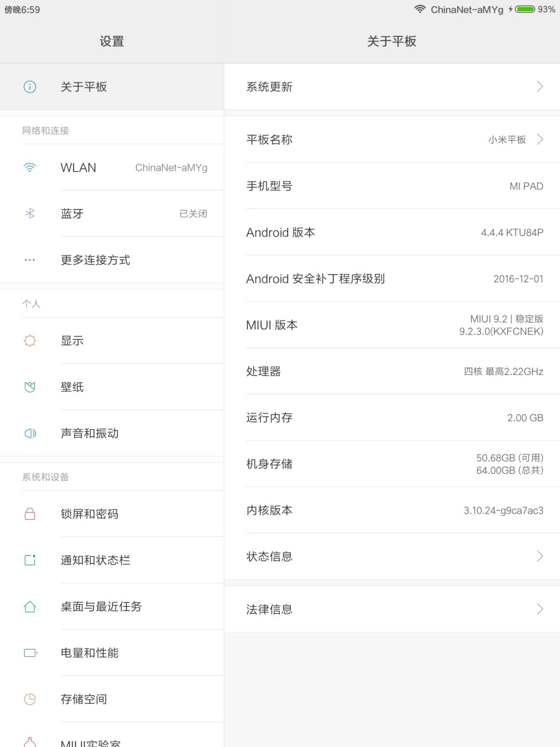Screen dimensions: 560x747
Task: Open WLAN settings entry
Action: (x=112, y=168)
